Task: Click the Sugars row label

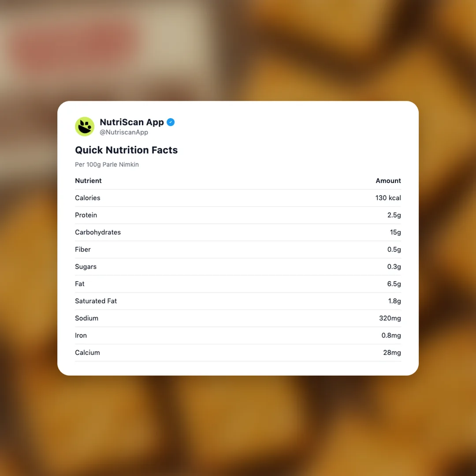Action: point(86,267)
